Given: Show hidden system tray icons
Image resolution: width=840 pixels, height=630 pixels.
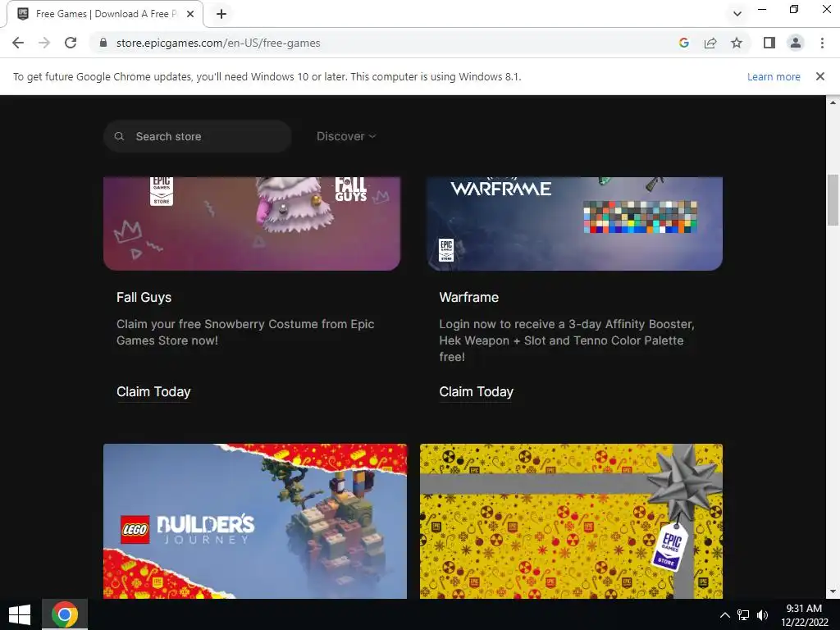Looking at the screenshot, I should [724, 615].
